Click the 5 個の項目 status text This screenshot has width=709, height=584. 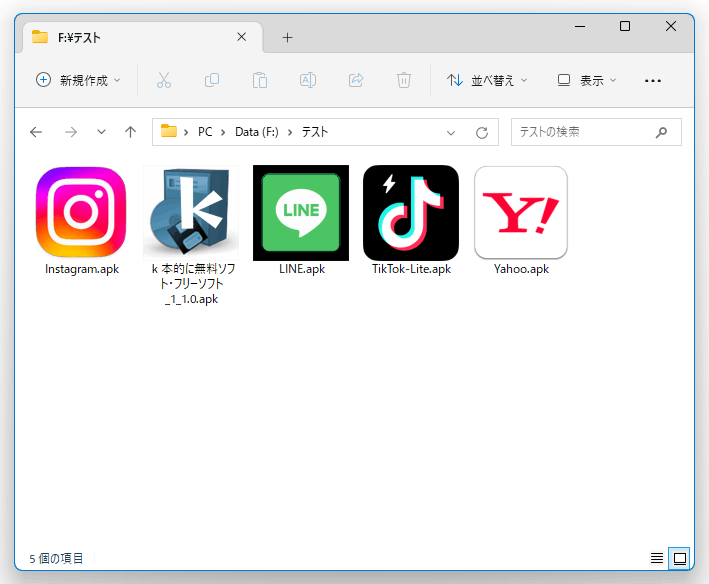coord(57,559)
